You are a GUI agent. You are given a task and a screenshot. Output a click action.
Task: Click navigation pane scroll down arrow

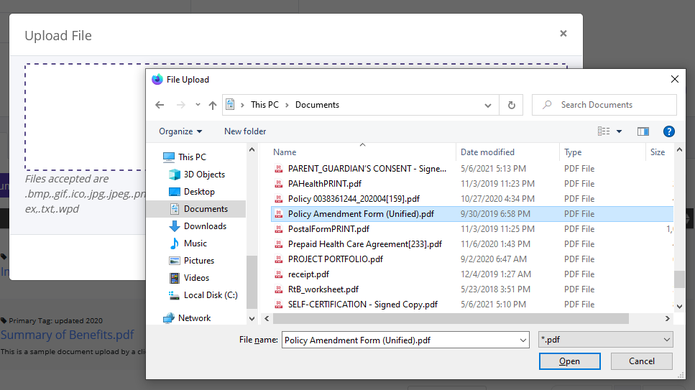coord(252,318)
